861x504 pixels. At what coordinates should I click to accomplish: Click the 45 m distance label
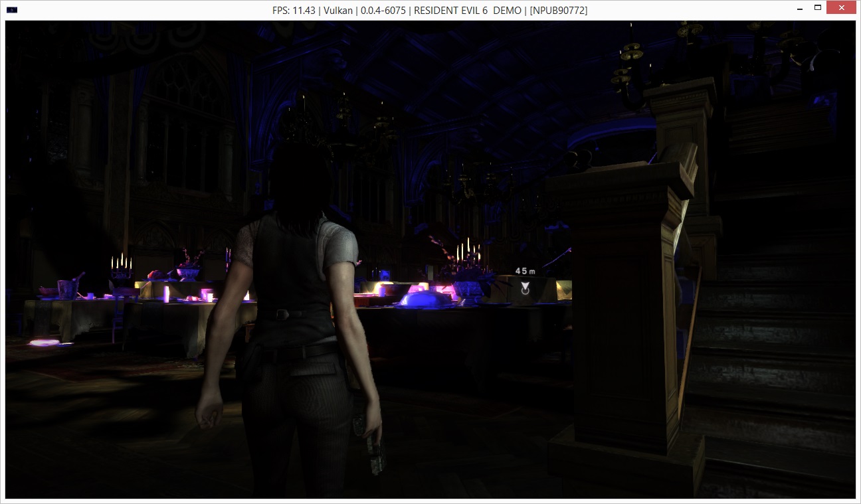click(x=525, y=271)
